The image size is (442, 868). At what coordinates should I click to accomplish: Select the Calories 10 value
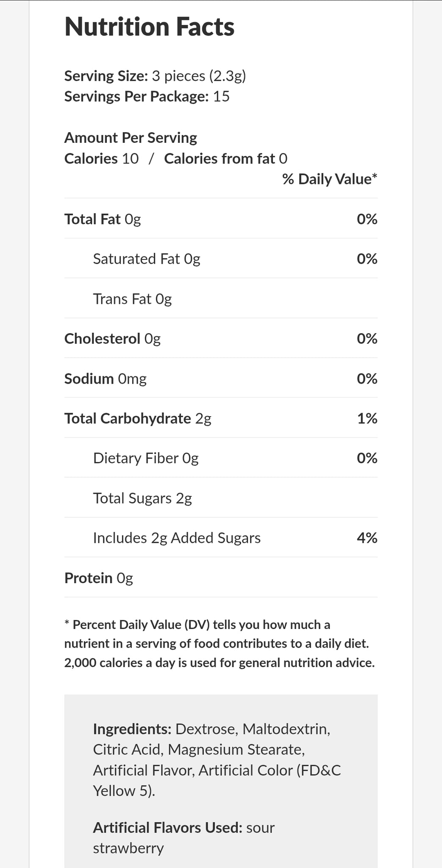coord(101,159)
